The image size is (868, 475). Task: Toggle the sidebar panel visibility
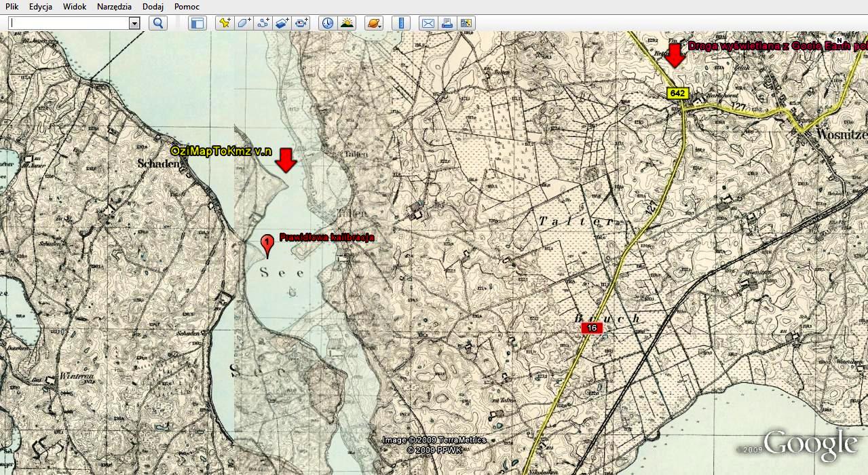tap(197, 23)
